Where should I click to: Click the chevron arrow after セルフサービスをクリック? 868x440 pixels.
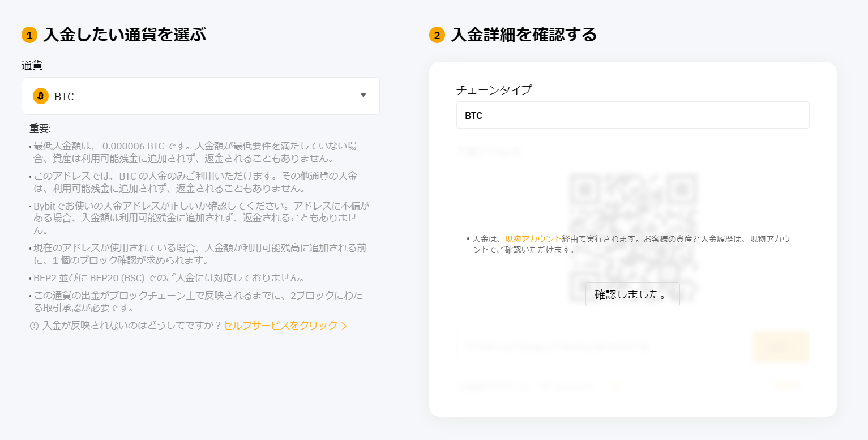pos(344,326)
